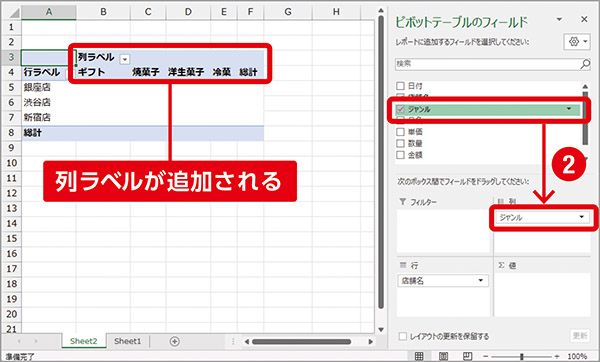The image size is (600, 362).
Task: Open the 店舗名 dropdown in rows area
Action: click(481, 280)
